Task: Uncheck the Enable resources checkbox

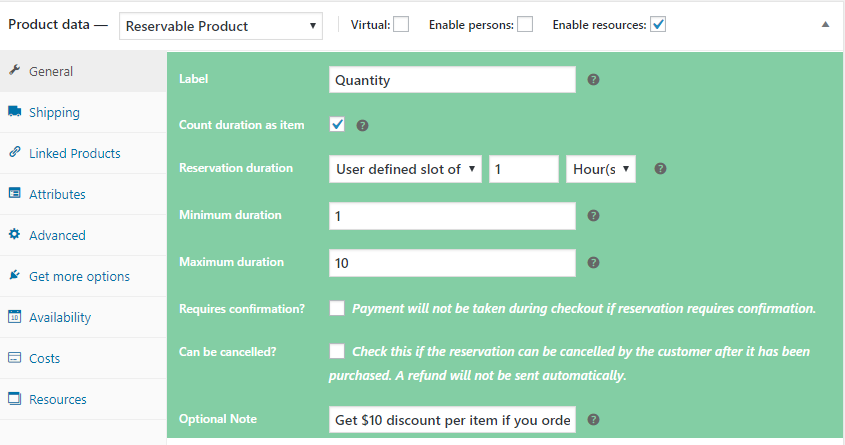Action: [658, 24]
